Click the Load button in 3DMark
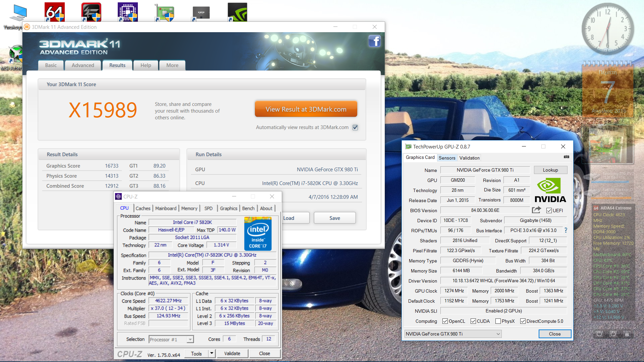Viewport: 644px width, 362px height. (x=295, y=218)
